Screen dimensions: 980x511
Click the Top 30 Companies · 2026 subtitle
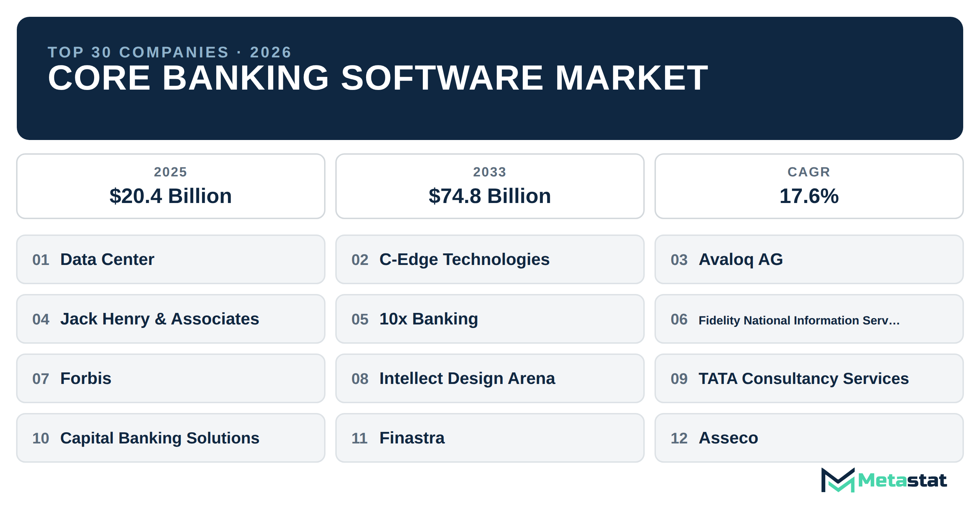coord(170,52)
